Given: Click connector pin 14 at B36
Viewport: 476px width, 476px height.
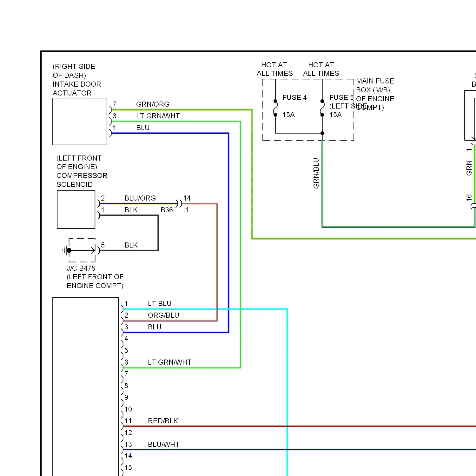Looking at the screenshot, I should point(187,198).
